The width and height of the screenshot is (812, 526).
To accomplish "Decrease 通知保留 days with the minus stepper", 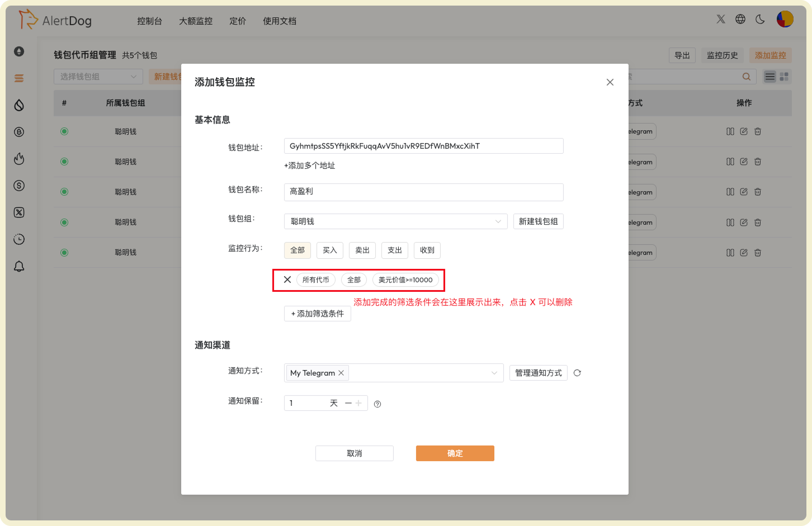I will [x=348, y=403].
